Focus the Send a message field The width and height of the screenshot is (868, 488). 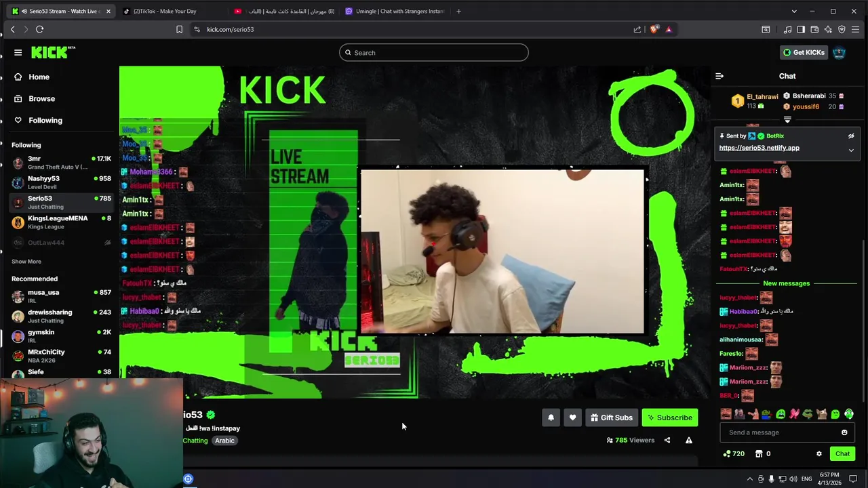(x=787, y=432)
